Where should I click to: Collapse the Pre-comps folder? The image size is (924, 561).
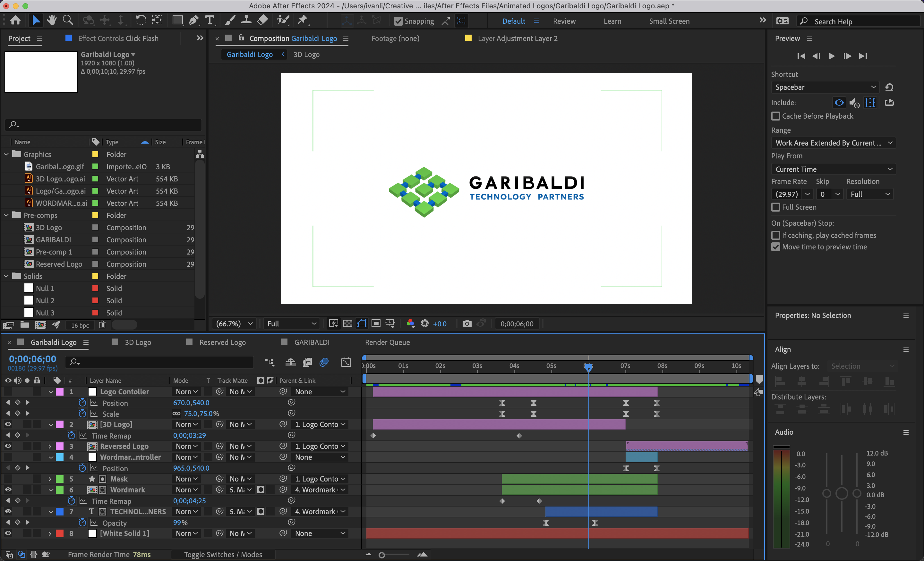[x=6, y=215]
